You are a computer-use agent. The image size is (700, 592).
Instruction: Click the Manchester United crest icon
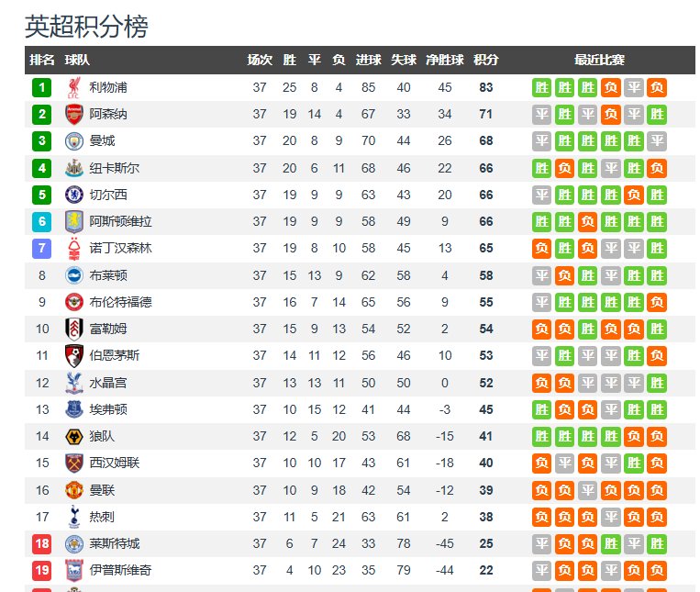[73, 490]
